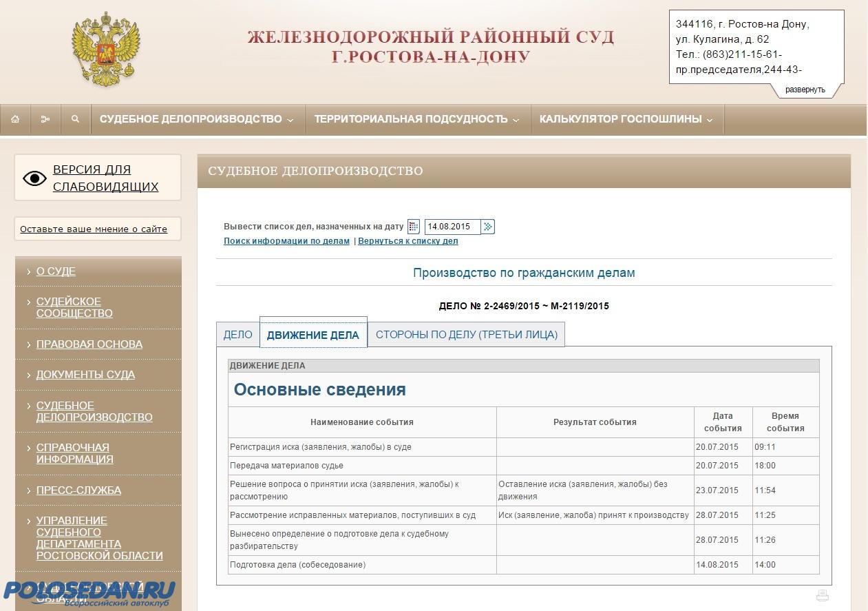Open the calendar date picker icon

[414, 227]
